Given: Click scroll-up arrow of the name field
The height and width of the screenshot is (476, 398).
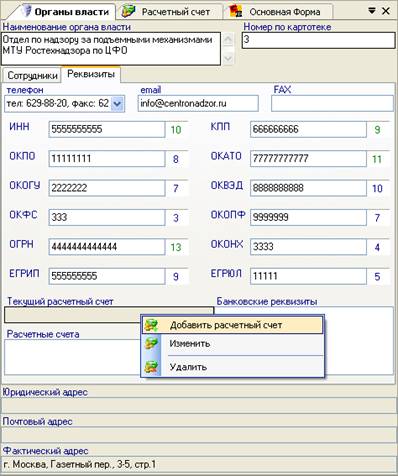Looking at the screenshot, I should [x=228, y=40].
